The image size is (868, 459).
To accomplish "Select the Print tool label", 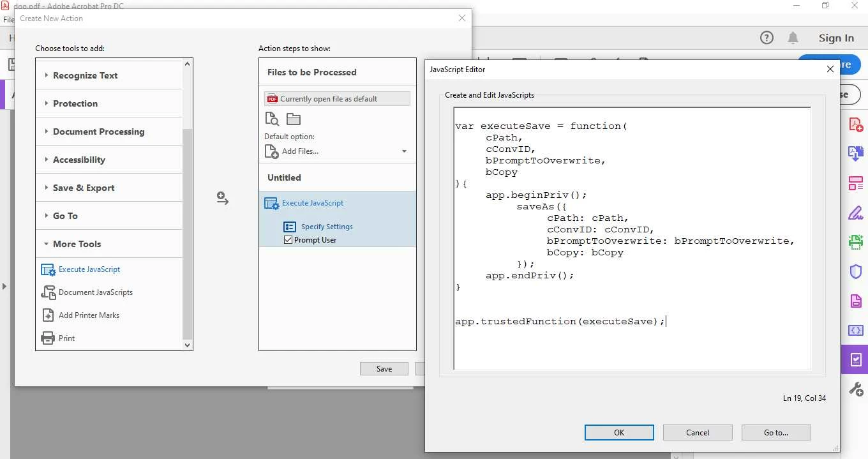I will click(66, 338).
